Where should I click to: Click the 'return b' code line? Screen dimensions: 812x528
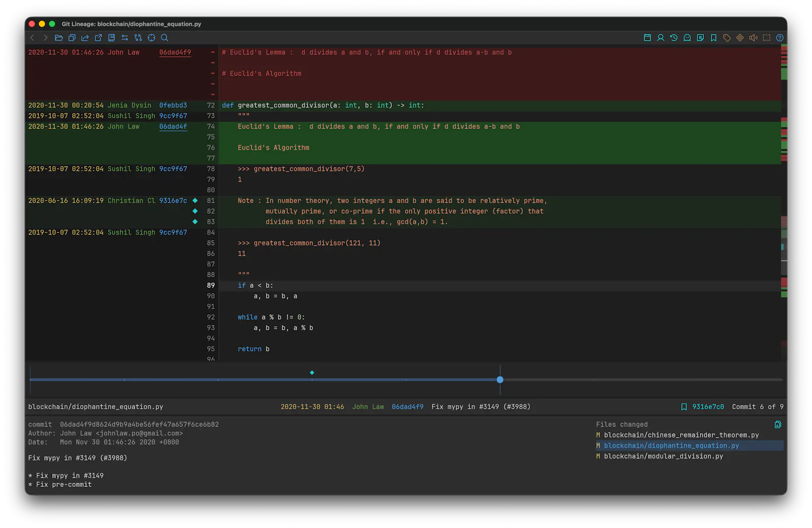point(254,349)
